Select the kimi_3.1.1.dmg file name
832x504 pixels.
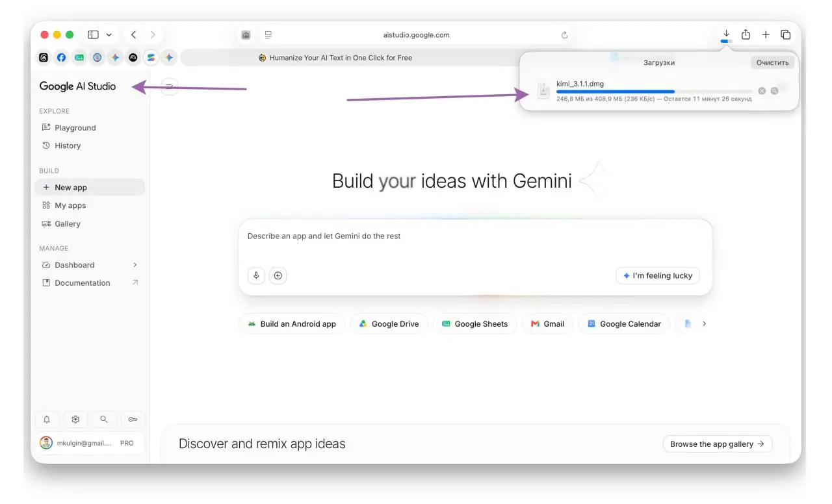pos(580,84)
